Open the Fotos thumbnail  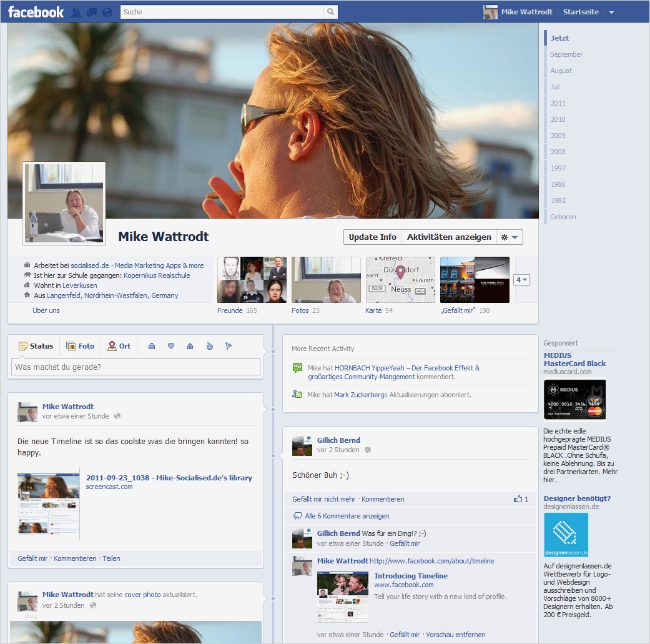(326, 280)
